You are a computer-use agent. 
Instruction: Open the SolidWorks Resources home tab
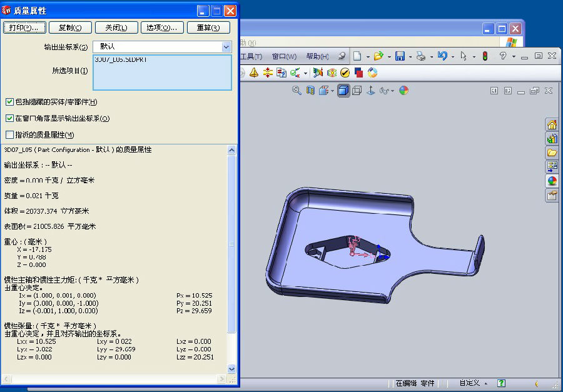pyautogui.click(x=552, y=124)
